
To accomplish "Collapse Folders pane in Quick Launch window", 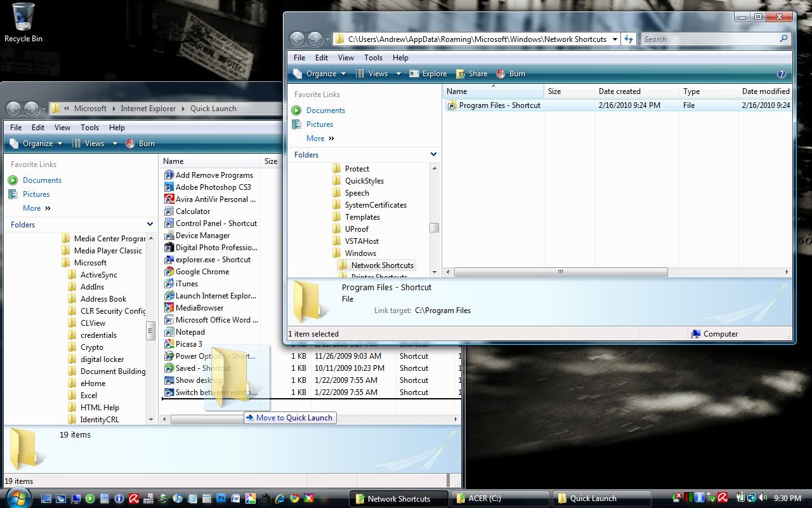I will pyautogui.click(x=150, y=224).
